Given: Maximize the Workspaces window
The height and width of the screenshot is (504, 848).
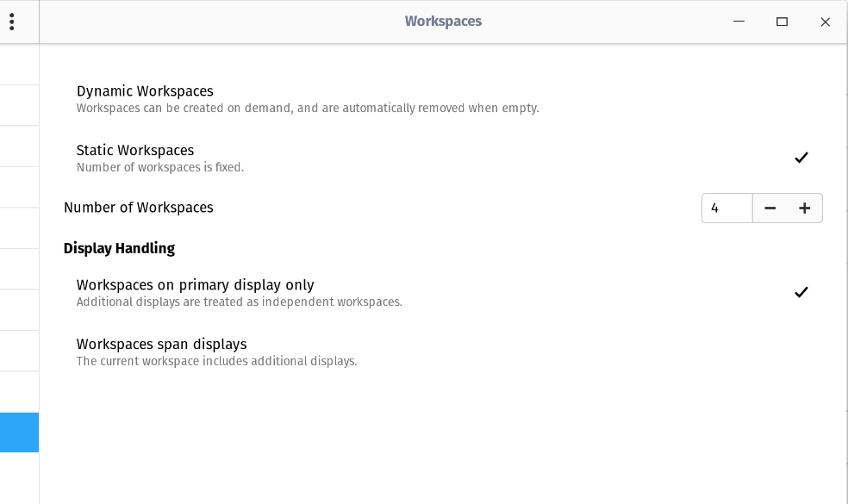Looking at the screenshot, I should [x=782, y=22].
